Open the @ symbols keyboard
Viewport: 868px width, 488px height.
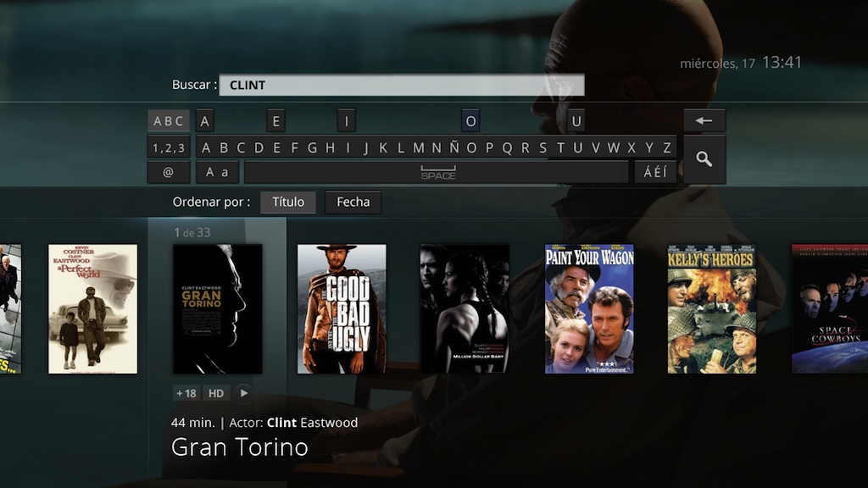point(168,172)
